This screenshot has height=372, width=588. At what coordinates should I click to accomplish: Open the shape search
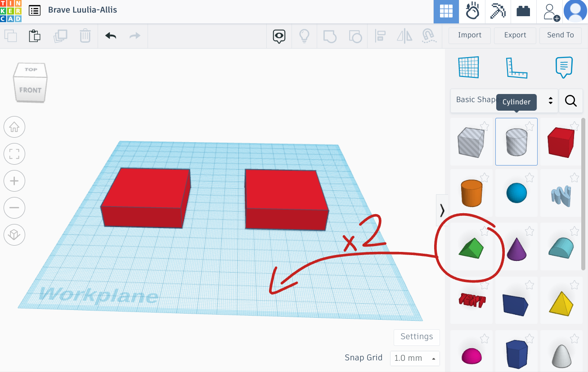[x=570, y=101]
